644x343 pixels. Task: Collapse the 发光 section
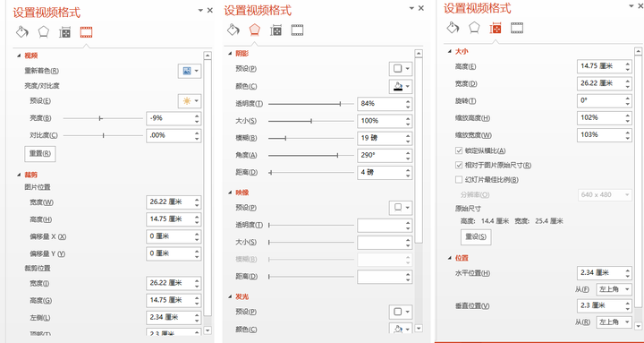click(x=230, y=297)
